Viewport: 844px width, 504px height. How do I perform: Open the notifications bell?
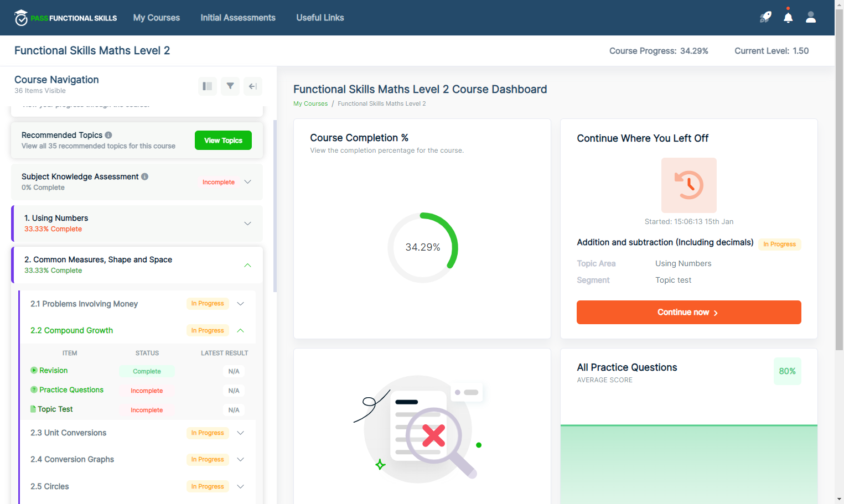click(x=788, y=17)
